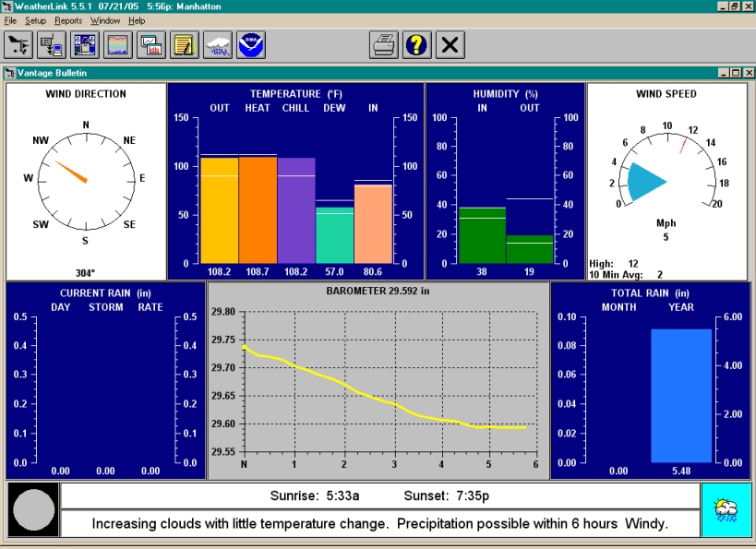This screenshot has height=549, width=756.
Task: Click the moon phase indicator circle
Action: pyautogui.click(x=33, y=508)
